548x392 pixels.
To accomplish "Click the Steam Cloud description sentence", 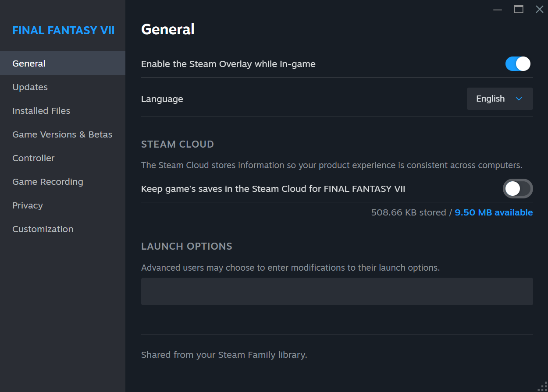I will tap(332, 165).
